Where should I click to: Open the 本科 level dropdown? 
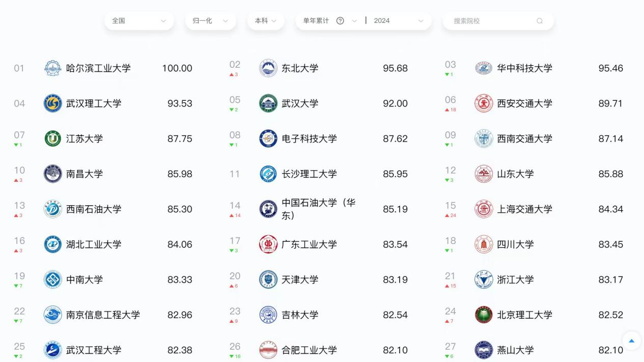point(266,21)
